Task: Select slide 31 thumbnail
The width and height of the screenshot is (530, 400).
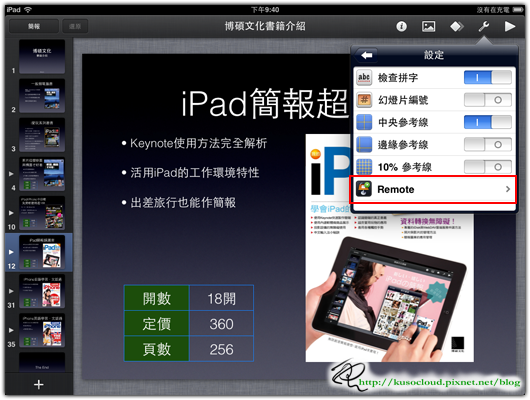Action: (42, 291)
